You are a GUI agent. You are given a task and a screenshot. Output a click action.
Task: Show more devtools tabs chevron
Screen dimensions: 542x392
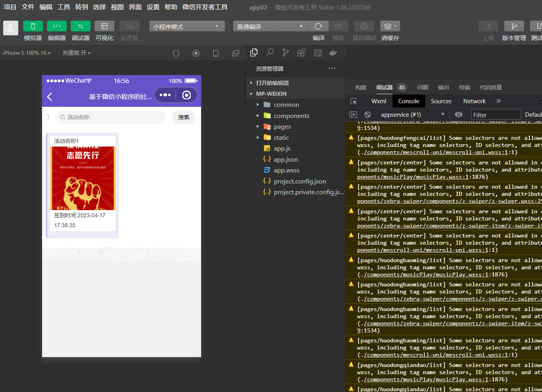tap(498, 101)
